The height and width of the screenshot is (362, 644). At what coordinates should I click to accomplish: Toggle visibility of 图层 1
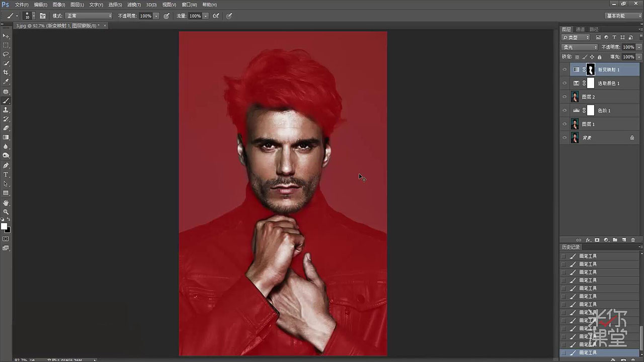click(x=565, y=124)
